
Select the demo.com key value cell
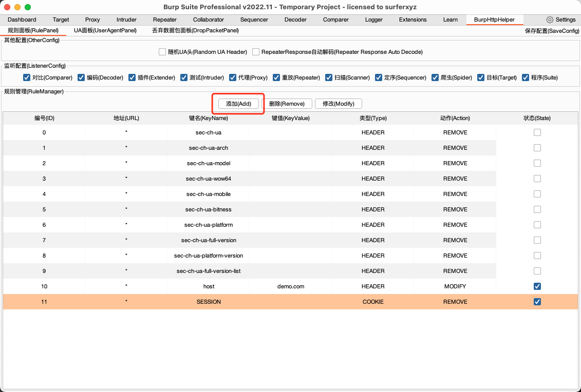click(x=291, y=286)
